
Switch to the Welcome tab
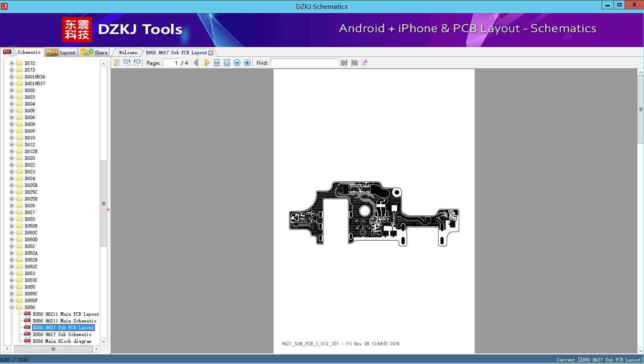click(x=128, y=53)
